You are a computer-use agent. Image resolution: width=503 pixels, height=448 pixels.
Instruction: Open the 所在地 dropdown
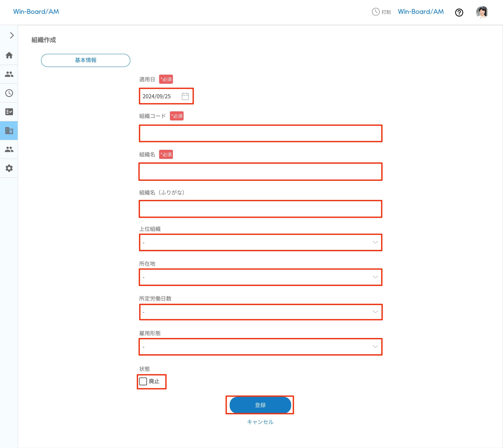pos(260,277)
